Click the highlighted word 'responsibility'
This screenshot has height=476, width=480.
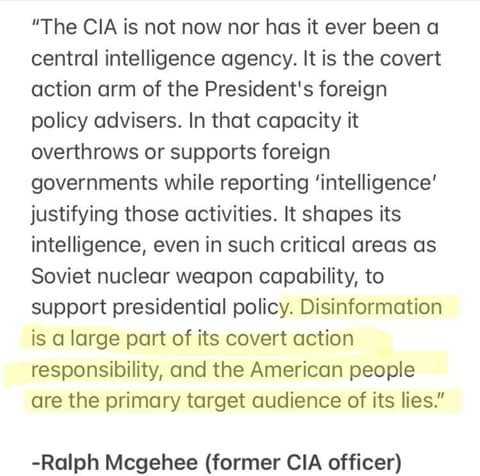(97, 370)
